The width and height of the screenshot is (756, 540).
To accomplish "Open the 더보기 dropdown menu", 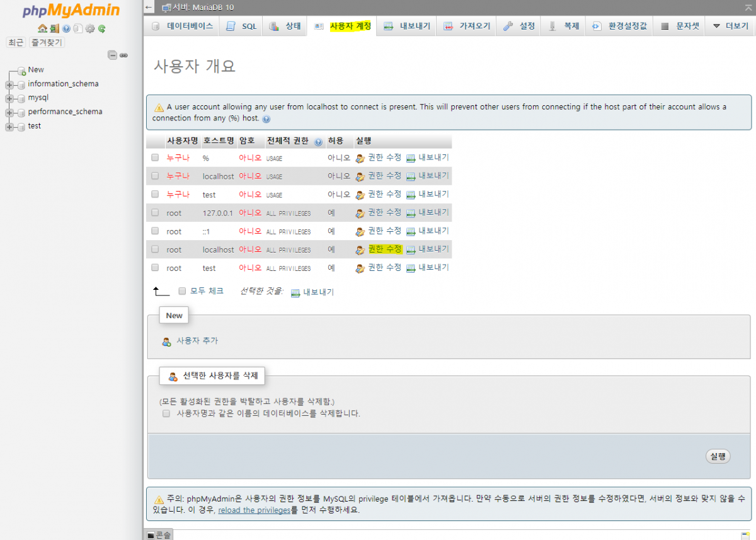I will pos(730,26).
